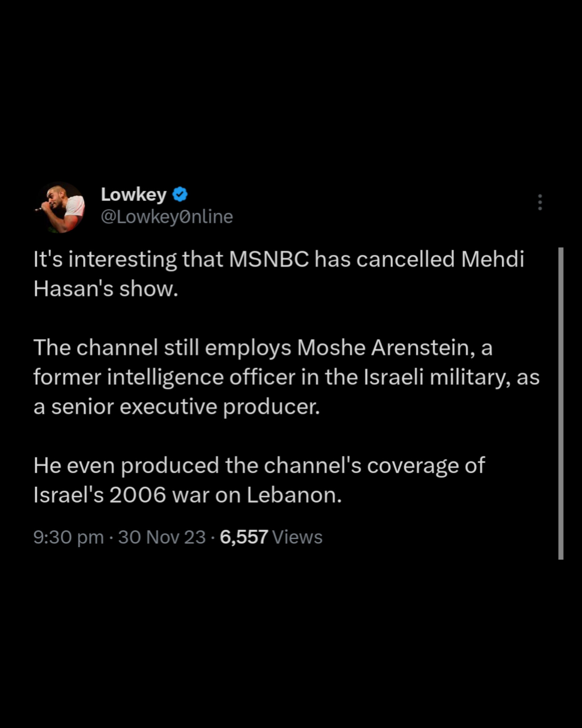Click the word Lebanon
The image size is (582, 728).
tap(294, 495)
